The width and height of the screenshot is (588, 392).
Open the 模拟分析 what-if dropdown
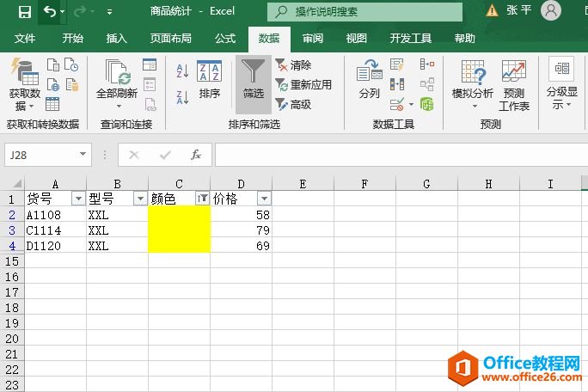coord(473,85)
